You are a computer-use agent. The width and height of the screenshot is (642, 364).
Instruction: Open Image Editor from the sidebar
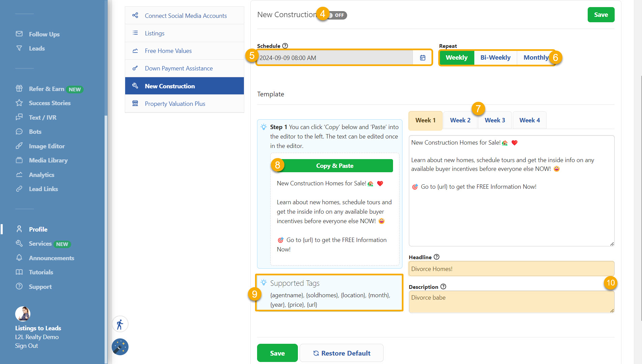coord(47,146)
